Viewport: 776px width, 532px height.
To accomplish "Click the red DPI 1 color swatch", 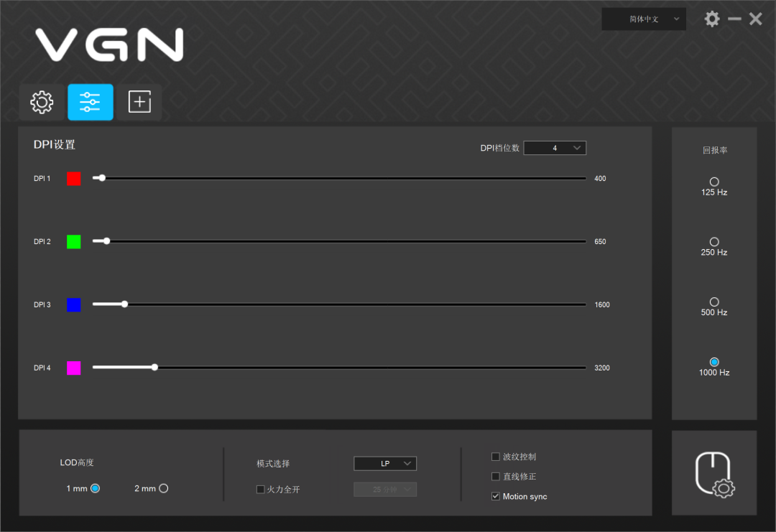I will click(74, 179).
